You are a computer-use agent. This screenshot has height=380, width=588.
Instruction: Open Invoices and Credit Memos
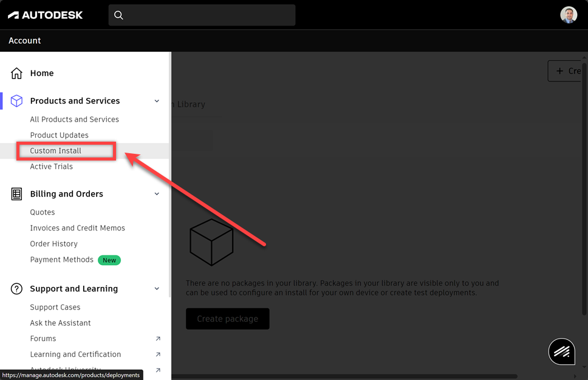coord(77,227)
